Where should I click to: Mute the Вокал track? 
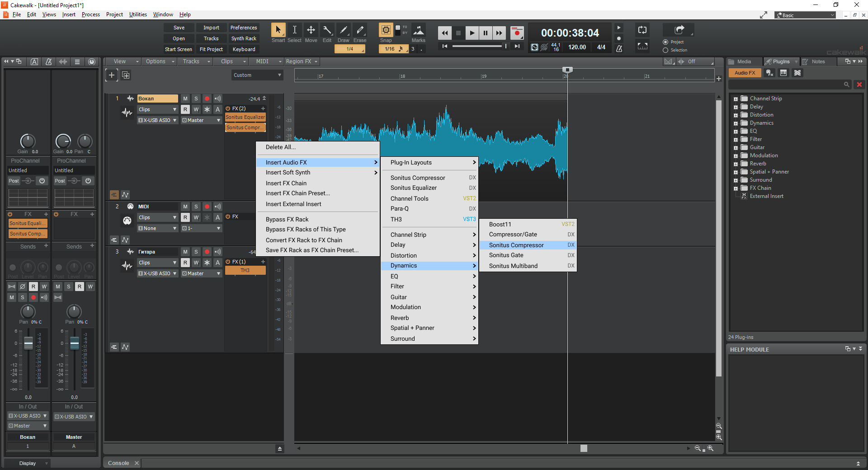pyautogui.click(x=185, y=99)
